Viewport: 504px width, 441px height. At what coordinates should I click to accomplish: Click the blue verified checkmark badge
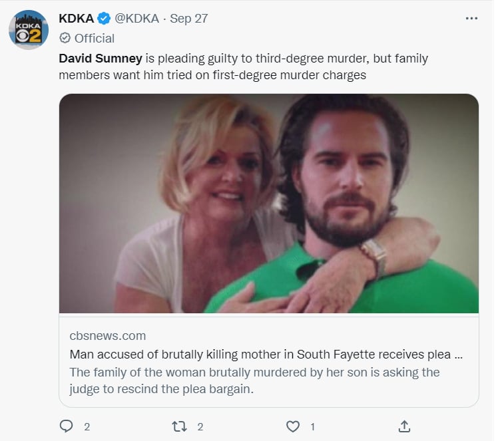[103, 19]
